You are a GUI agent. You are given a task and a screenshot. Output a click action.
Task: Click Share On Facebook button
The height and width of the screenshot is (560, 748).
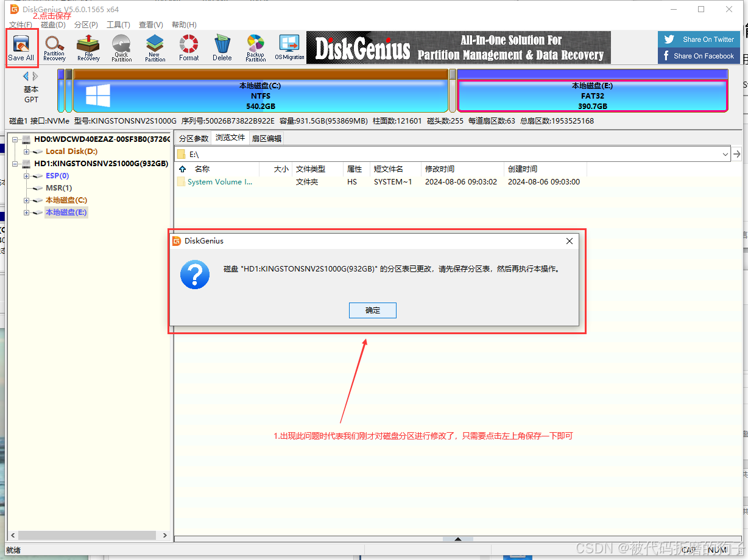(x=699, y=56)
